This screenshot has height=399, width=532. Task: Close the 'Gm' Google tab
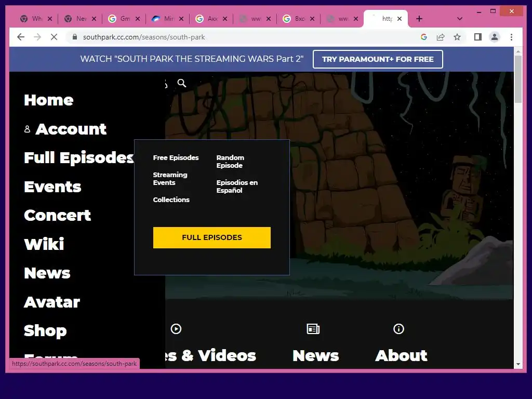click(x=137, y=19)
